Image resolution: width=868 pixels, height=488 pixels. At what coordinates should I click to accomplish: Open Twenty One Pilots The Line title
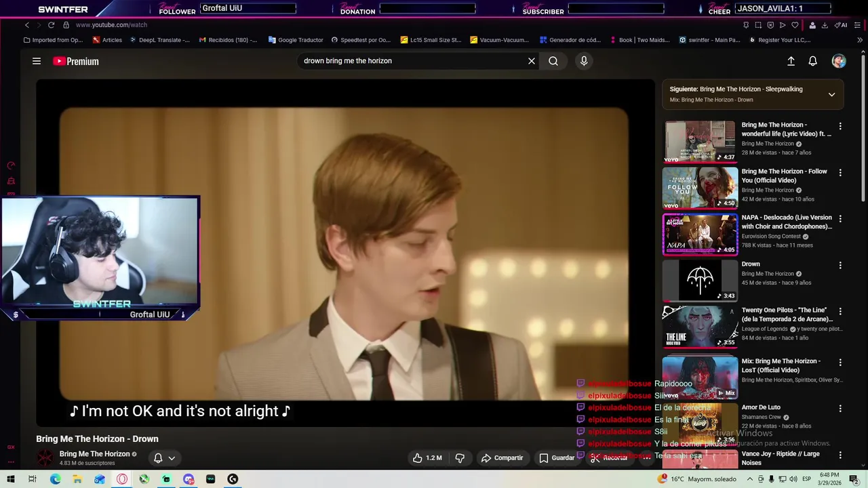tap(787, 314)
